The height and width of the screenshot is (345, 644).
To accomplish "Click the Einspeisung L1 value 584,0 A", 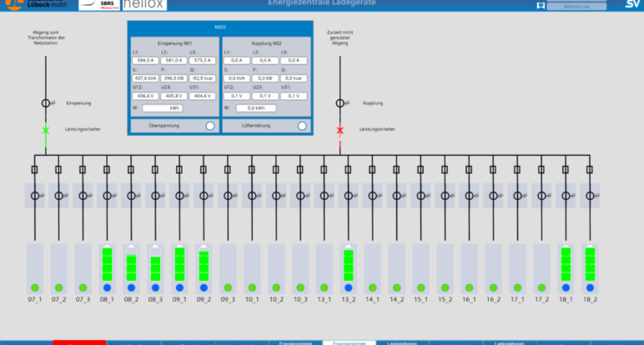I will (147, 60).
